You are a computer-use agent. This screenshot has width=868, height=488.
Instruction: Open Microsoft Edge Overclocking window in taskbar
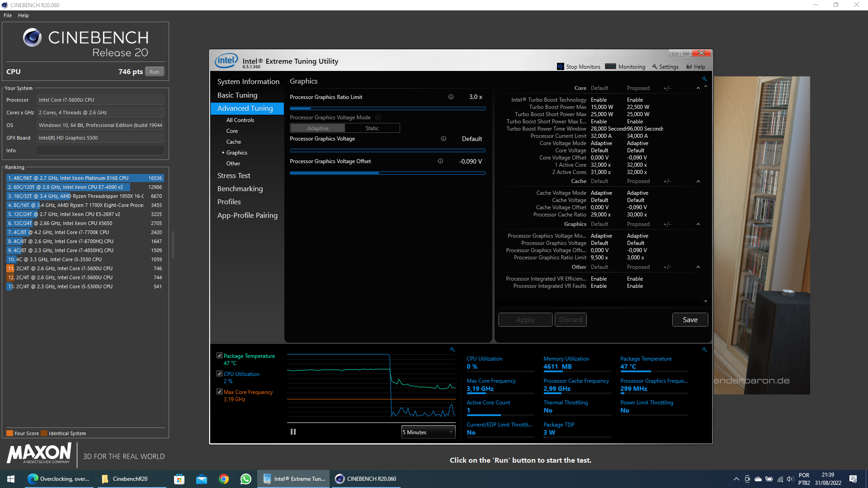(x=59, y=479)
